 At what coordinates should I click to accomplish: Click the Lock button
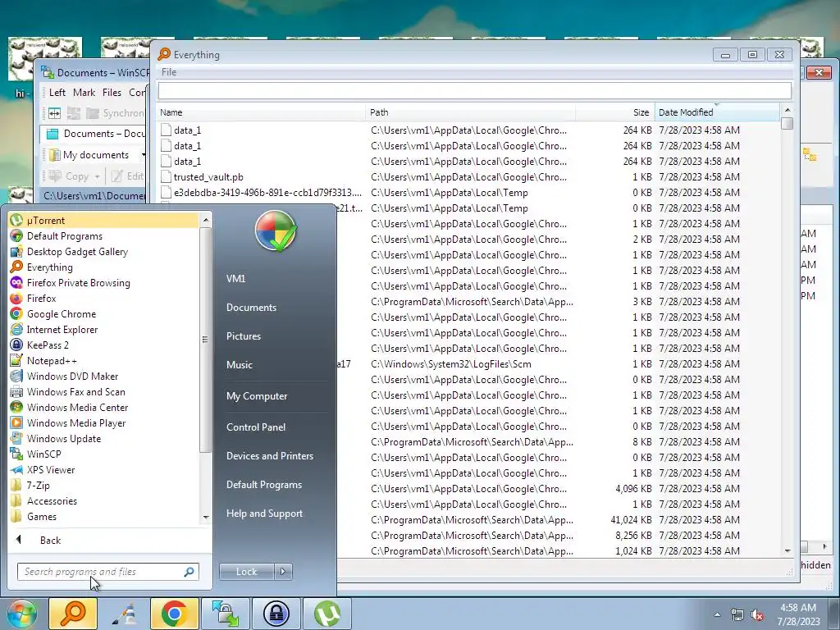[x=246, y=572]
